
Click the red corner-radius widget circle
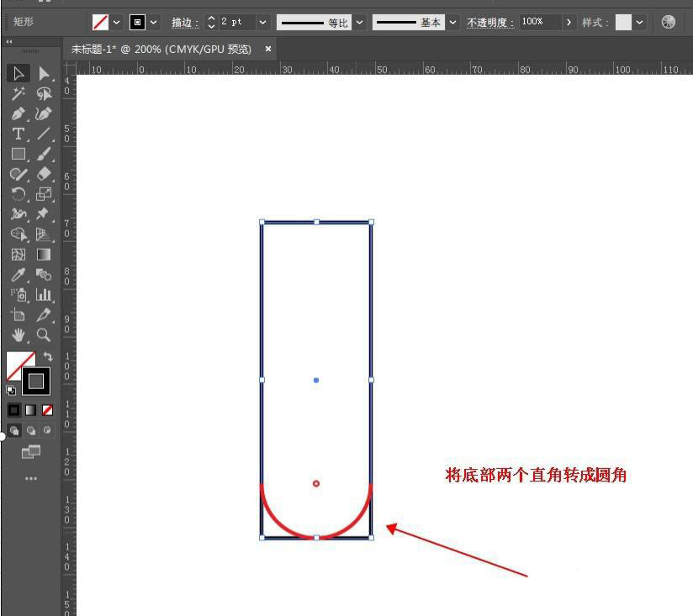316,483
